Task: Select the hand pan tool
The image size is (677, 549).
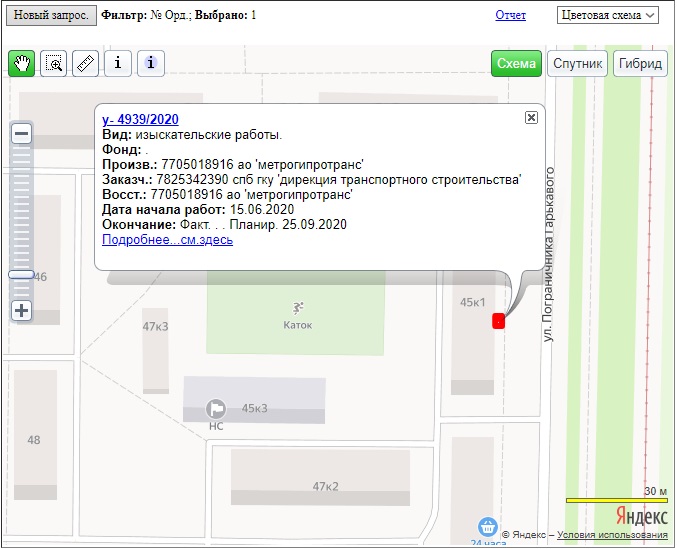Action: tap(22, 63)
